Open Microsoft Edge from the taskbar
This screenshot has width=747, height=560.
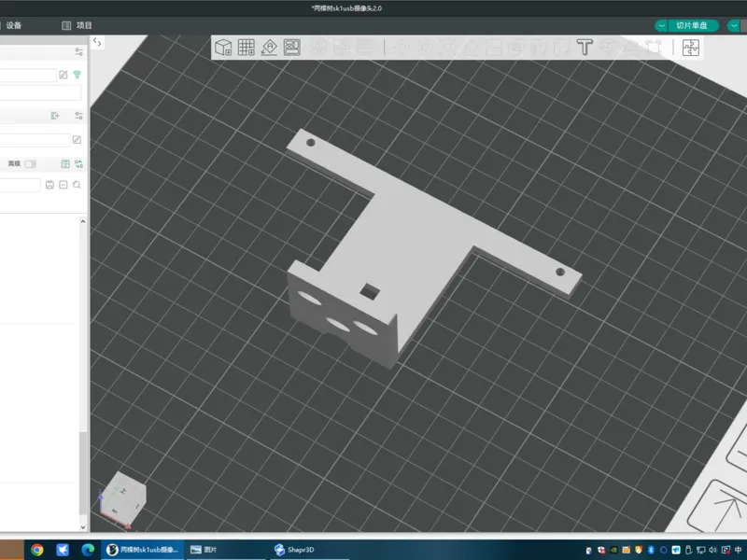(x=88, y=550)
